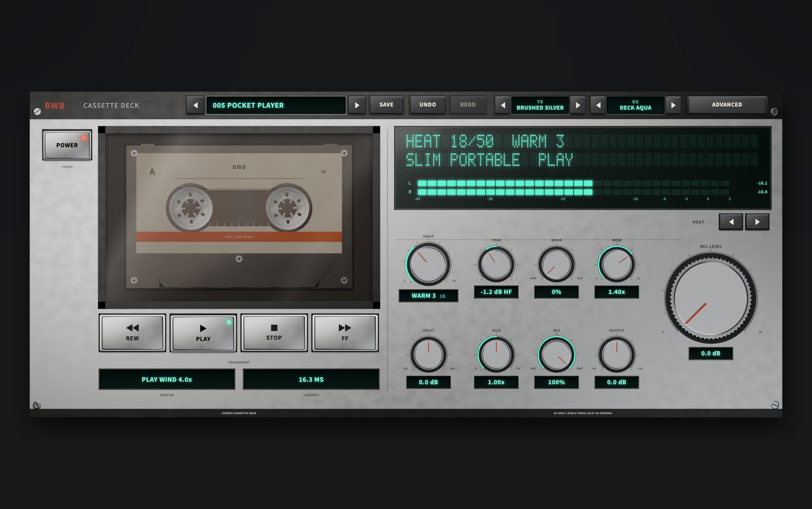Click the MIX knob
Viewport: 812px width, 509px height.
556,355
